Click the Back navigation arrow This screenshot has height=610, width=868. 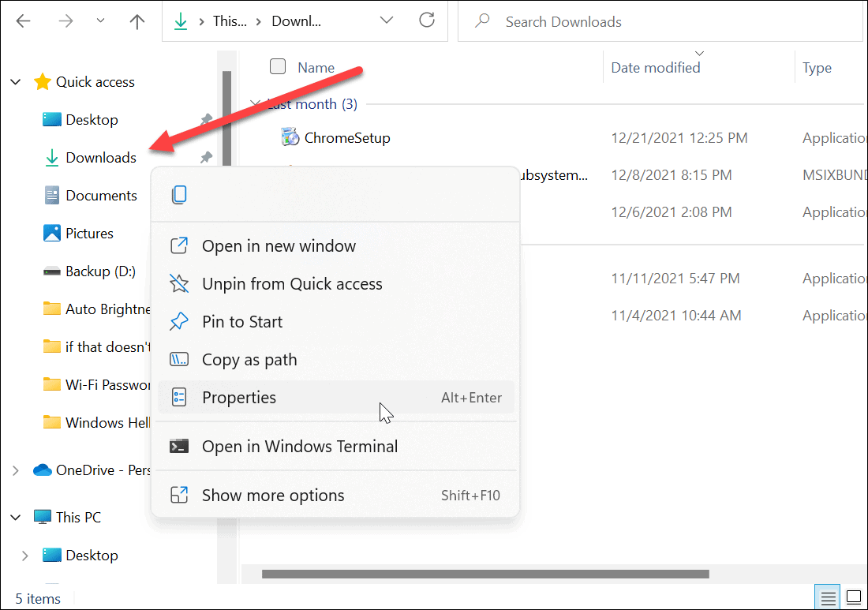(24, 21)
